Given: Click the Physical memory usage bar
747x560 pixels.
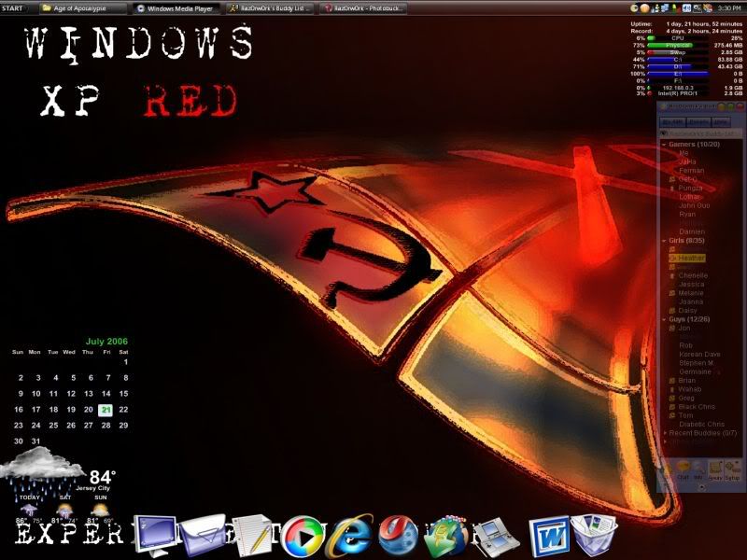Looking at the screenshot, I should click(678, 45).
